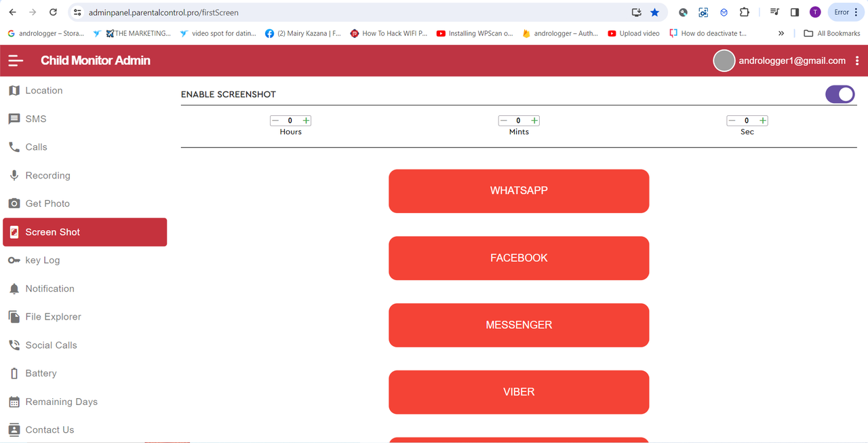This screenshot has width=868, height=443.
Task: Open the Mairy Kazana Facebook bookmark
Action: 303,33
